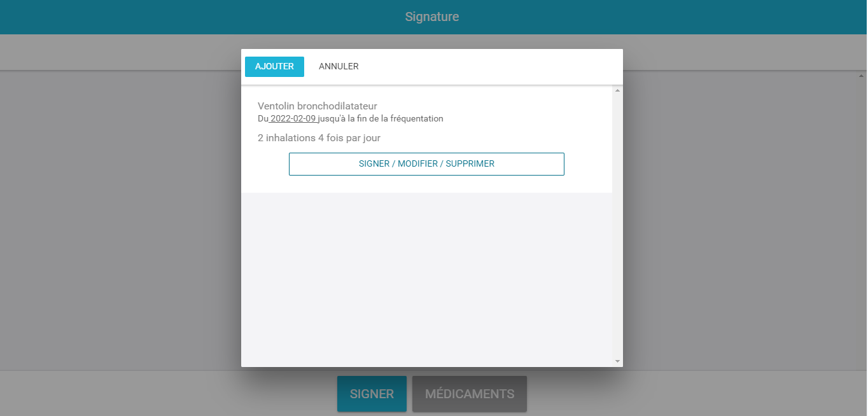Viewport: 868px width, 416px height.
Task: Click the page scrollbar up arrow behind dialog
Action: tap(861, 76)
